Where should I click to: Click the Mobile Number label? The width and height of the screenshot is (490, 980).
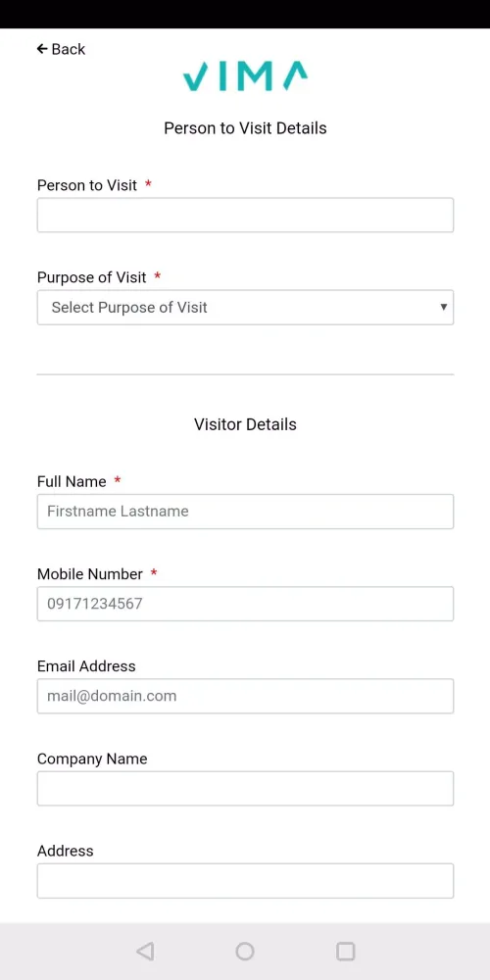(x=90, y=573)
